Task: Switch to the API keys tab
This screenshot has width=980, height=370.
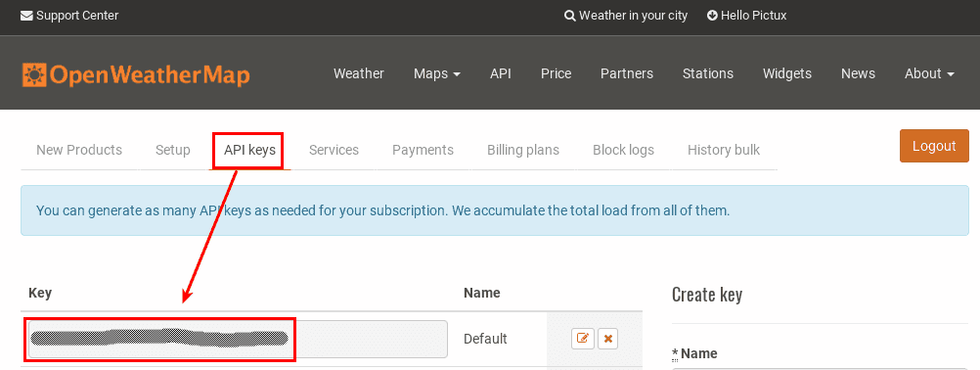Action: [249, 150]
